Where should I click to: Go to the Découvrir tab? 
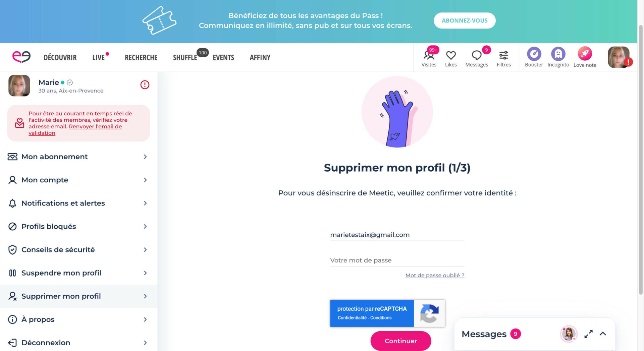[60, 58]
